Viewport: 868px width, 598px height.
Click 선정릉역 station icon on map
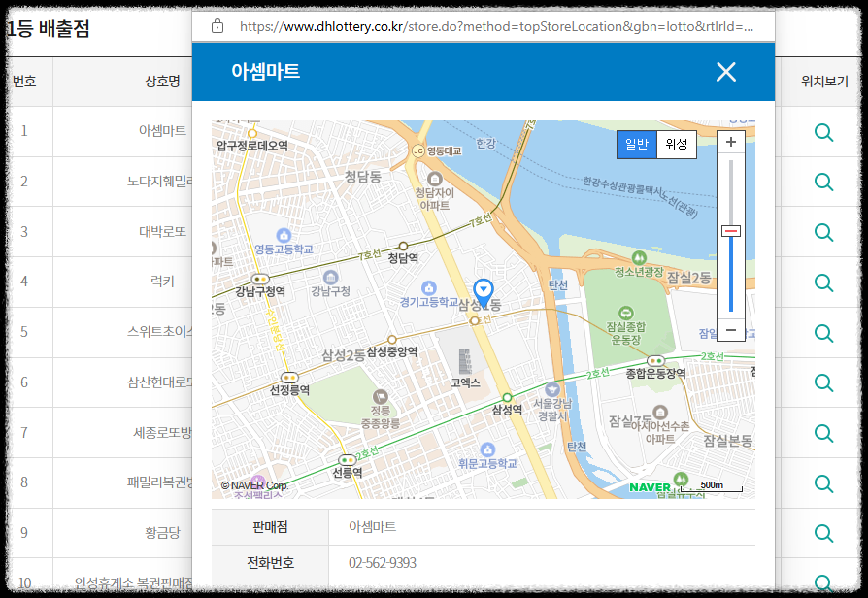(x=289, y=378)
